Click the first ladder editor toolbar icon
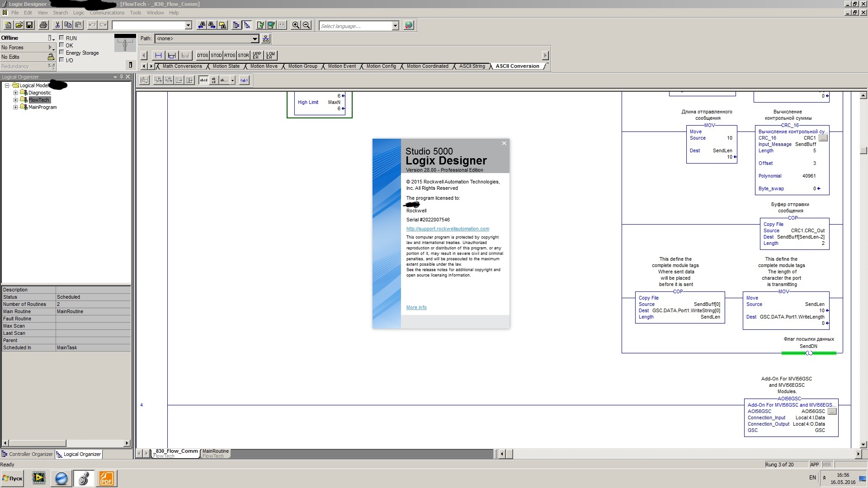This screenshot has height=488, width=868. 144,80
